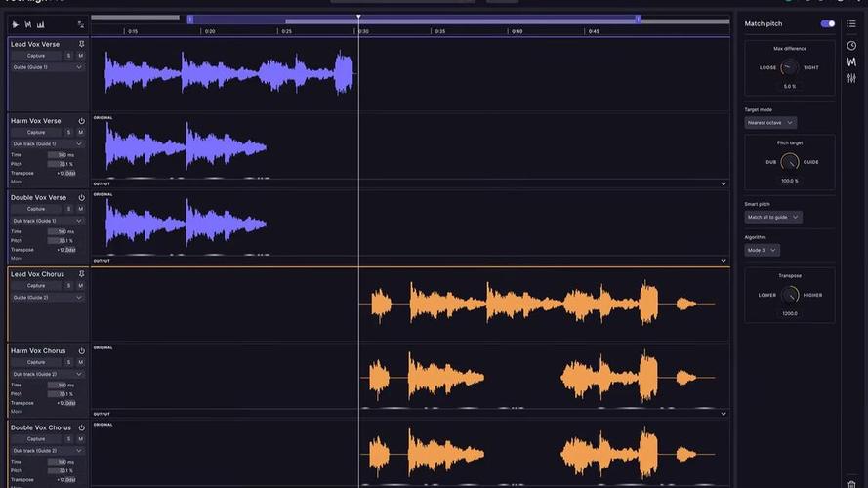Solo the Lead Vox Chorus track
868x488 pixels.
68,286
